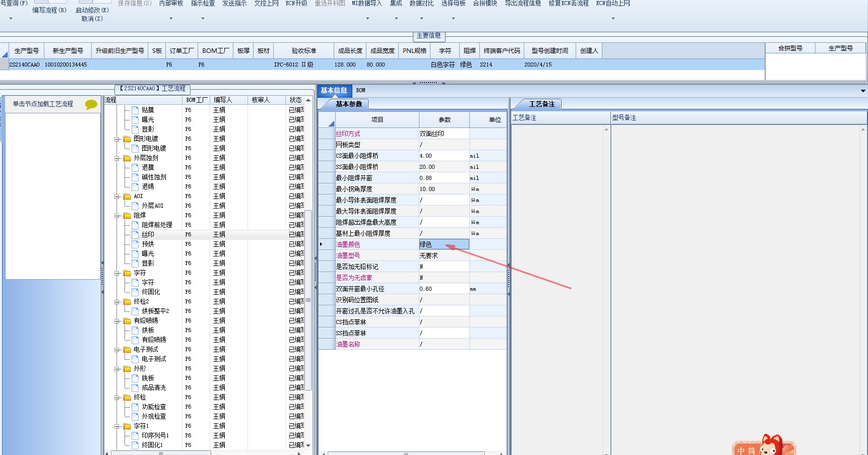868x455 pixels.
Task: Open the dropdown arrow under 内部审核
Action: 171,19
